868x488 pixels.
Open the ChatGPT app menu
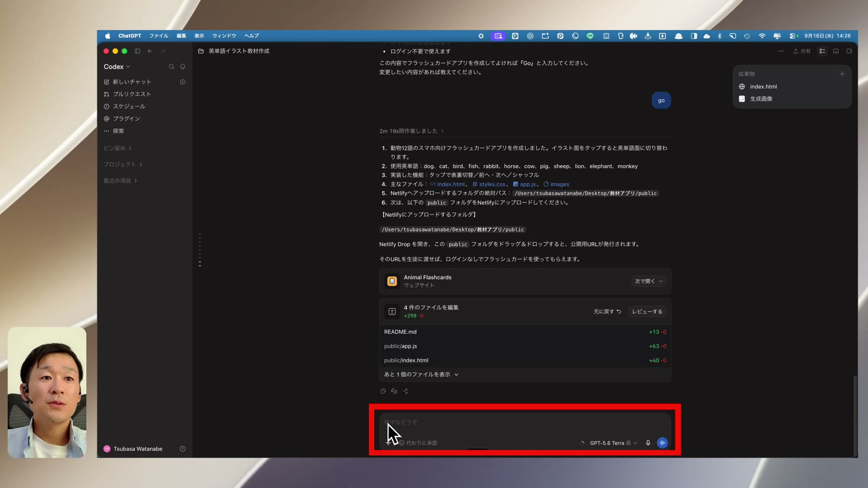[x=130, y=36]
